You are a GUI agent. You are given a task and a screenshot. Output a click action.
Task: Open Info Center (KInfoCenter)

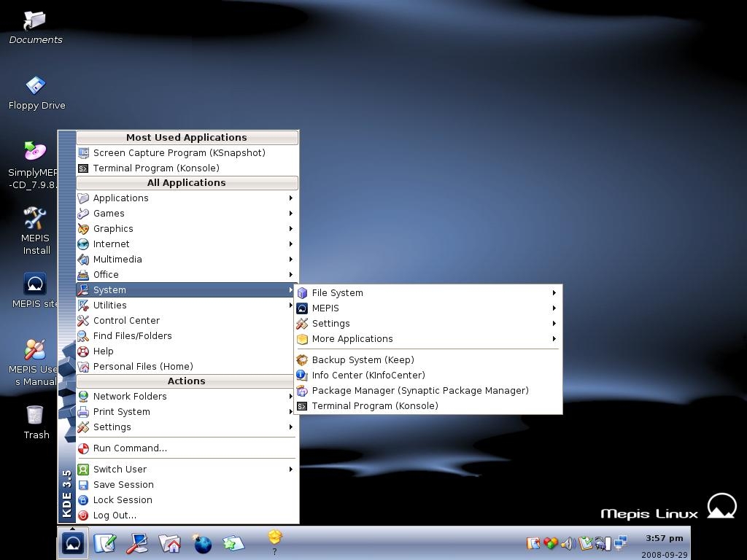pos(427,376)
